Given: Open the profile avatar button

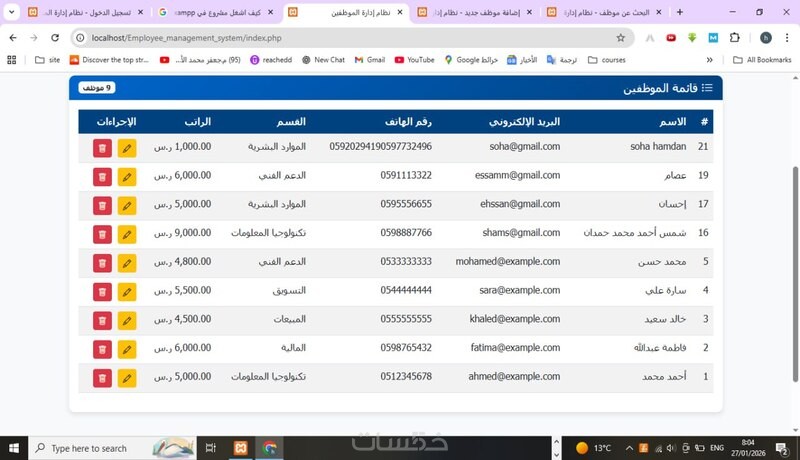Looking at the screenshot, I should pos(765,38).
